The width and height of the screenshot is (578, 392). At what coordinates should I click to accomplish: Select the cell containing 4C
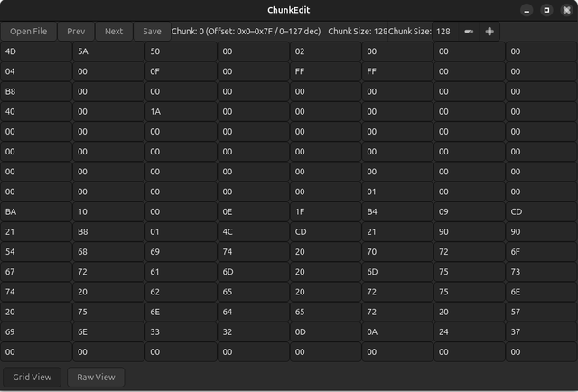pyautogui.click(x=253, y=231)
